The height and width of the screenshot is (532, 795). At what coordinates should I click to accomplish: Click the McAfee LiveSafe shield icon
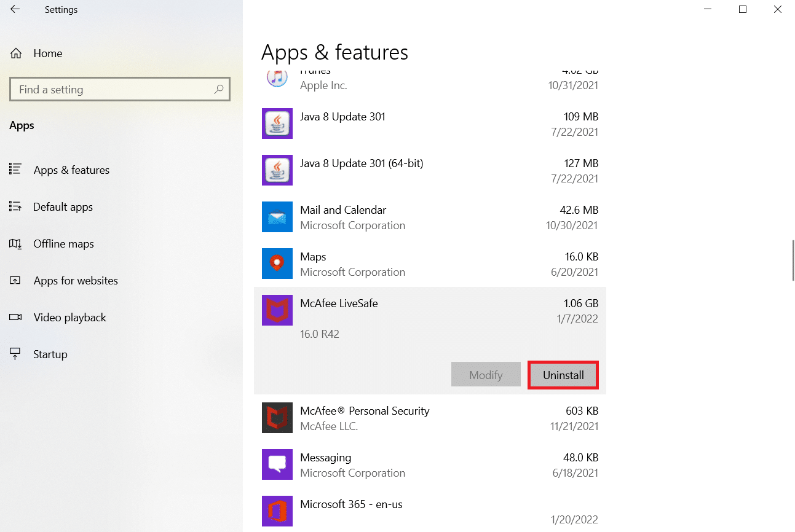(x=277, y=310)
